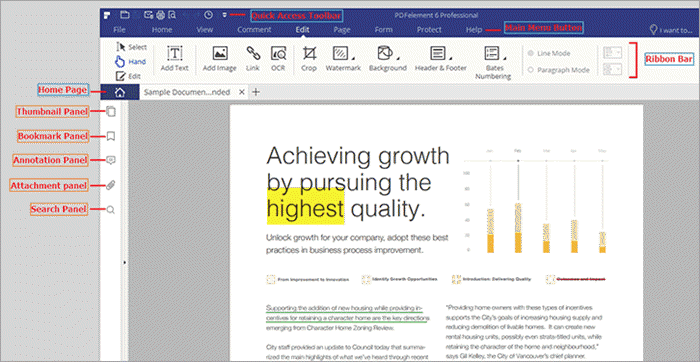
Task: Expand side panel with small arrow handle
Action: click(x=124, y=263)
